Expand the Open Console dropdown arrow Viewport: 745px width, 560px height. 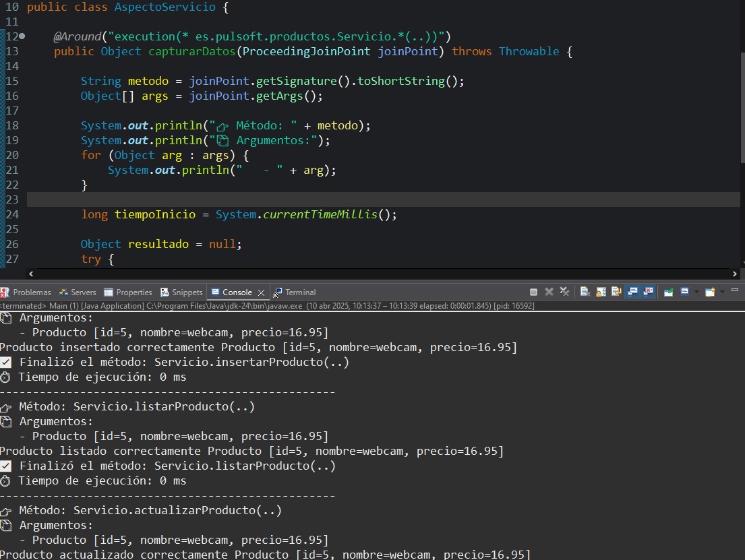[x=721, y=292]
